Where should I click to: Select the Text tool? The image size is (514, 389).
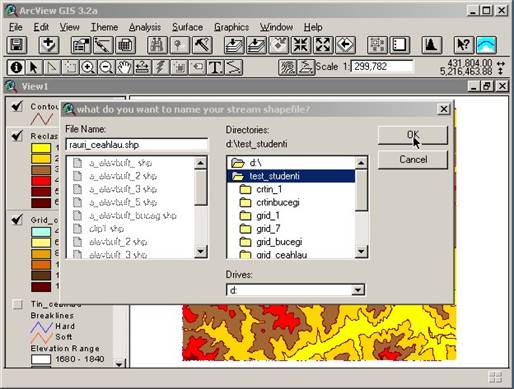click(215, 67)
